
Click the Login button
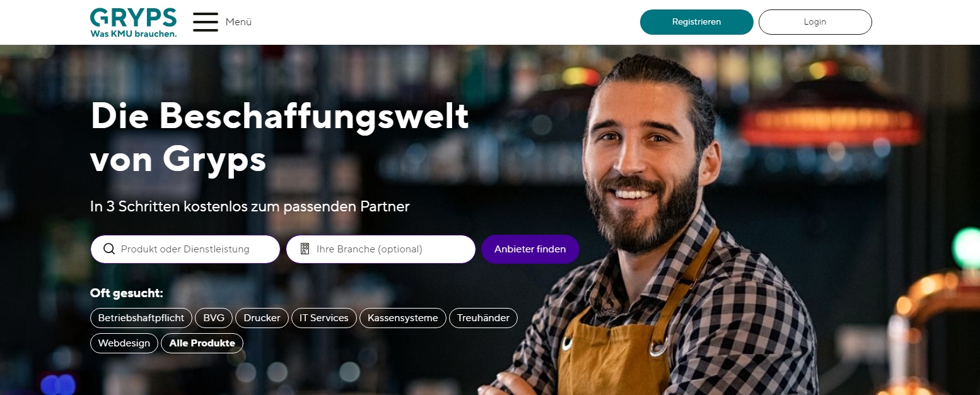[815, 22]
